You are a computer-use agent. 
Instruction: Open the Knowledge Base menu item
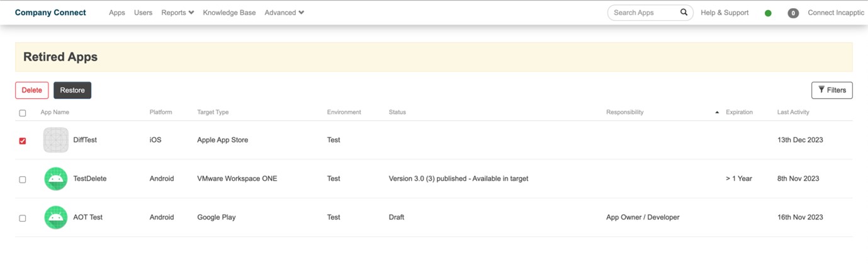click(229, 13)
